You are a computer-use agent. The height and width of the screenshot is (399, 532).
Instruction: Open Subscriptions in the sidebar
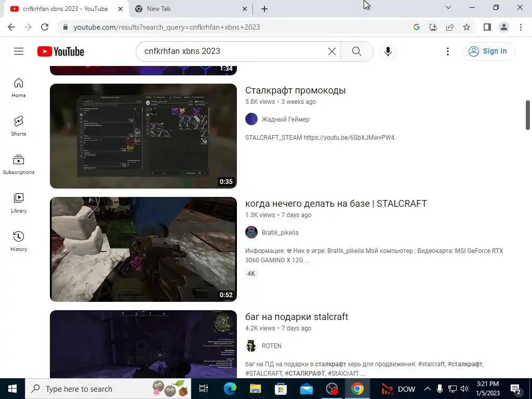pos(19,165)
